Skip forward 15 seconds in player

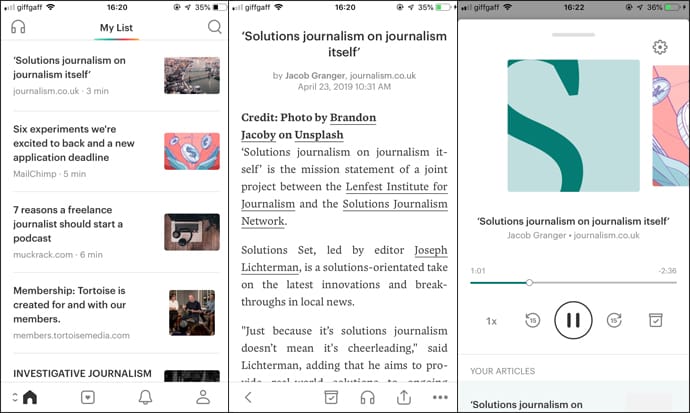coord(614,320)
